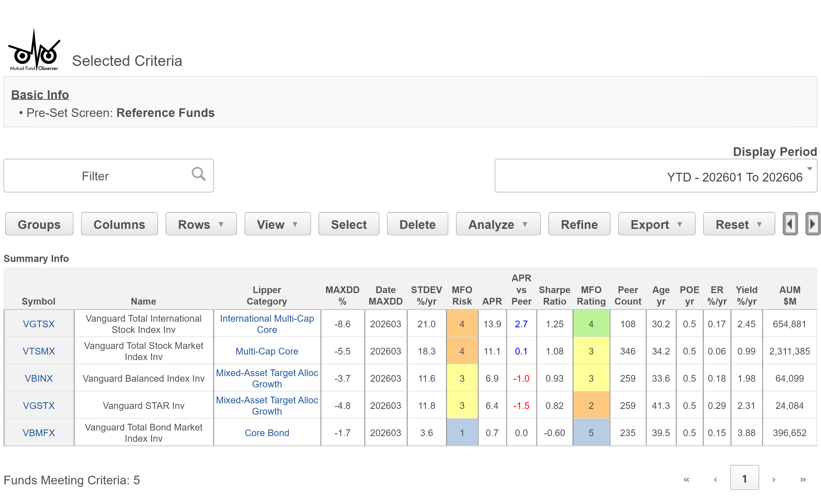
Task: Click the Groups button
Action: (x=39, y=224)
